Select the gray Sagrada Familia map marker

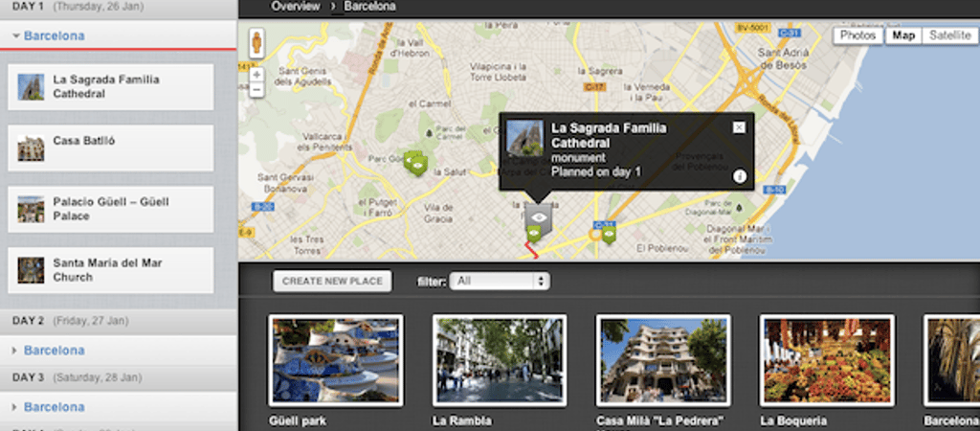(x=539, y=219)
